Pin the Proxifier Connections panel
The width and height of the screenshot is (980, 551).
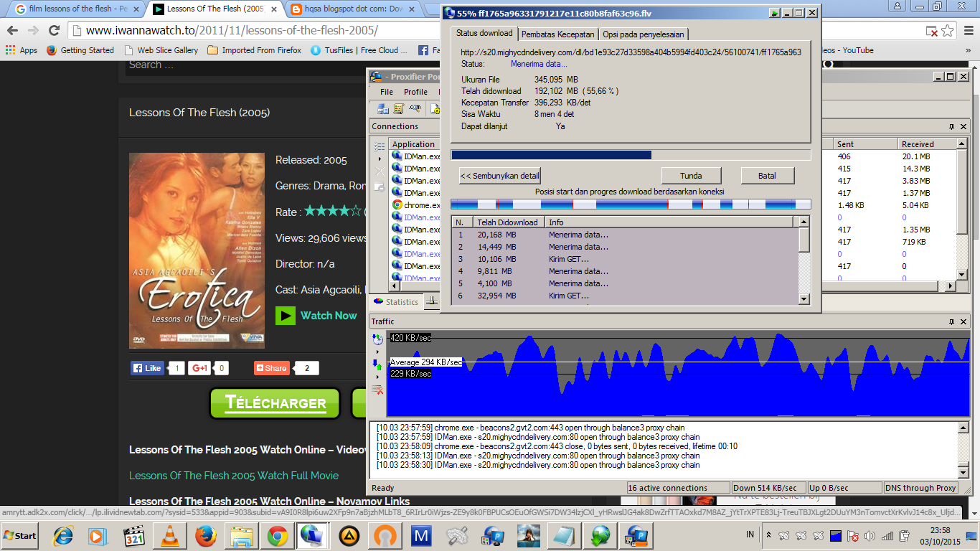[952, 126]
